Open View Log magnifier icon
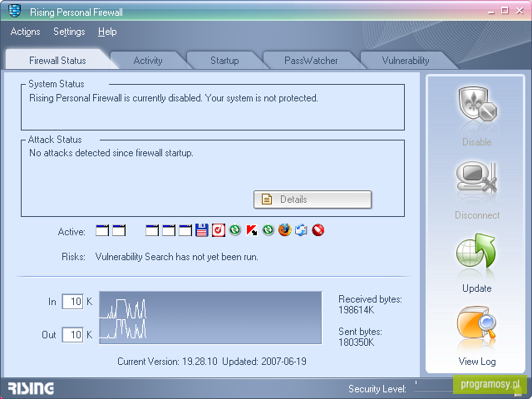Screen dimensions: 532x399 click(x=476, y=323)
